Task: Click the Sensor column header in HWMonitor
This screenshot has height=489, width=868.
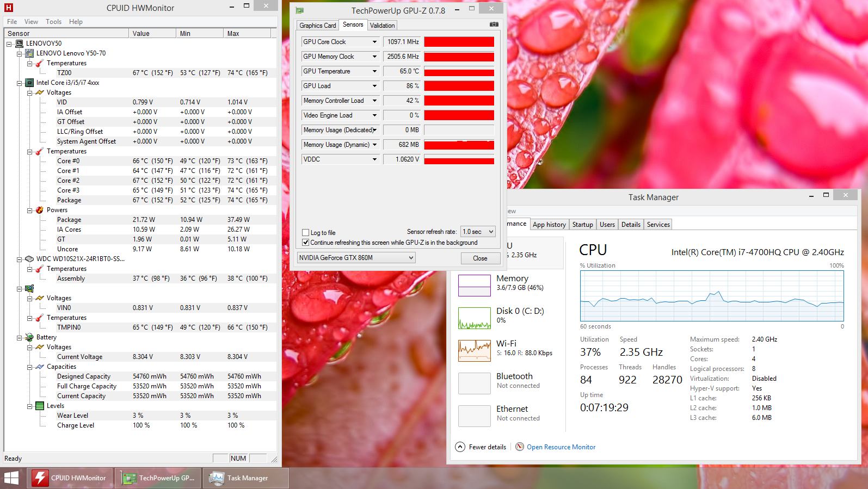Action: (x=67, y=34)
